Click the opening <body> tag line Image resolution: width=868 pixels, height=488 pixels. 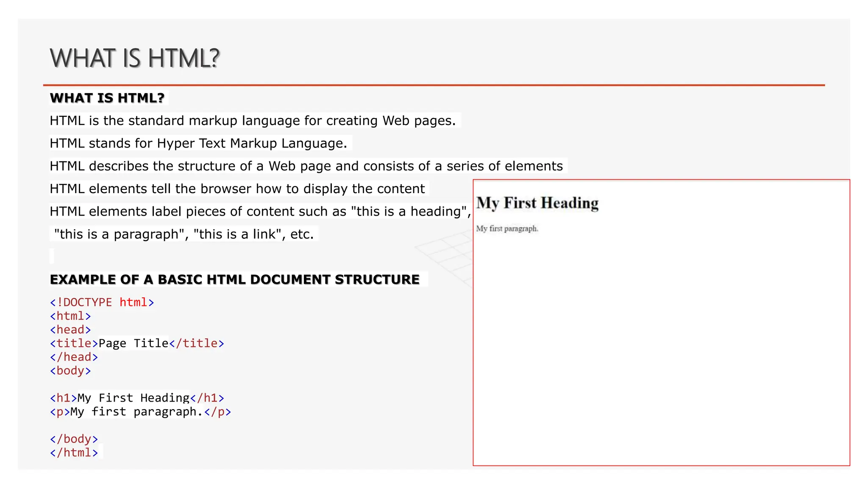click(70, 371)
